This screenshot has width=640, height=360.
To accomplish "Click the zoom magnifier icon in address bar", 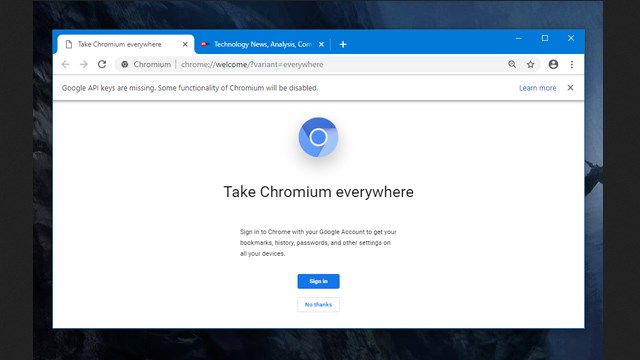I will pos(512,64).
